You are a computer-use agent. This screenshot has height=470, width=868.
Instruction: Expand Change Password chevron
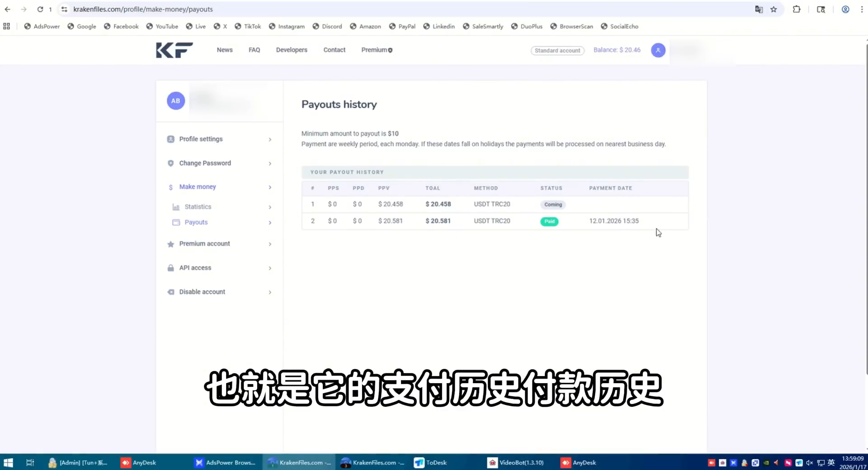click(270, 164)
